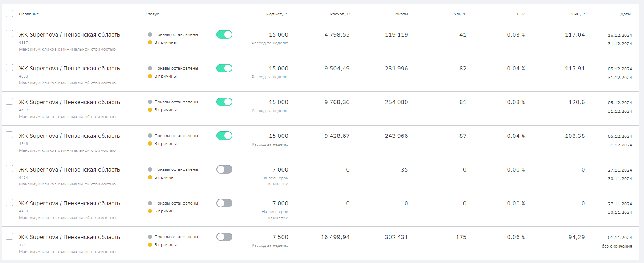Expand the 5 причин list for campaign 4463
The height and width of the screenshot is (263, 644).
(x=164, y=211)
